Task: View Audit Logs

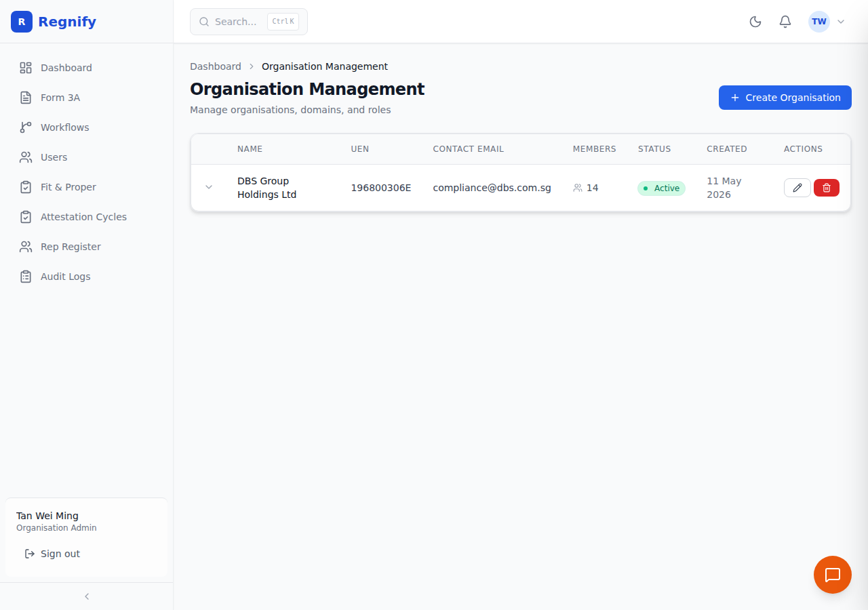Action: coord(87,277)
